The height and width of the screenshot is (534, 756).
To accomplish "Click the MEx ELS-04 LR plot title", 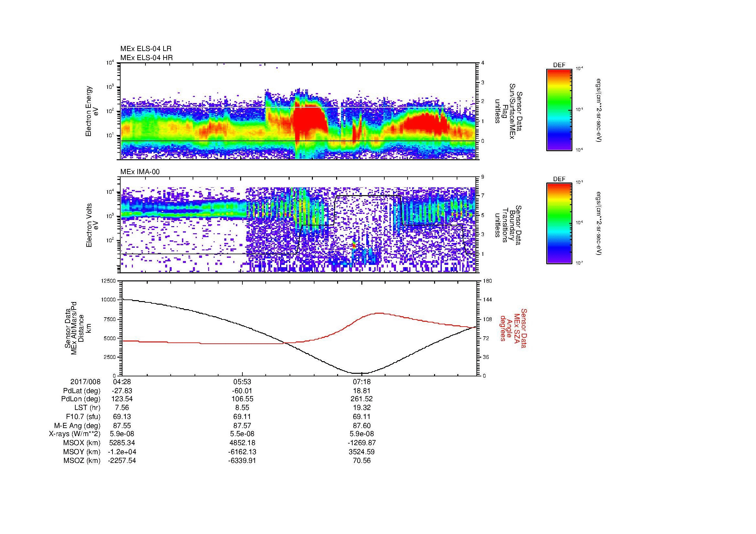I will [x=146, y=49].
